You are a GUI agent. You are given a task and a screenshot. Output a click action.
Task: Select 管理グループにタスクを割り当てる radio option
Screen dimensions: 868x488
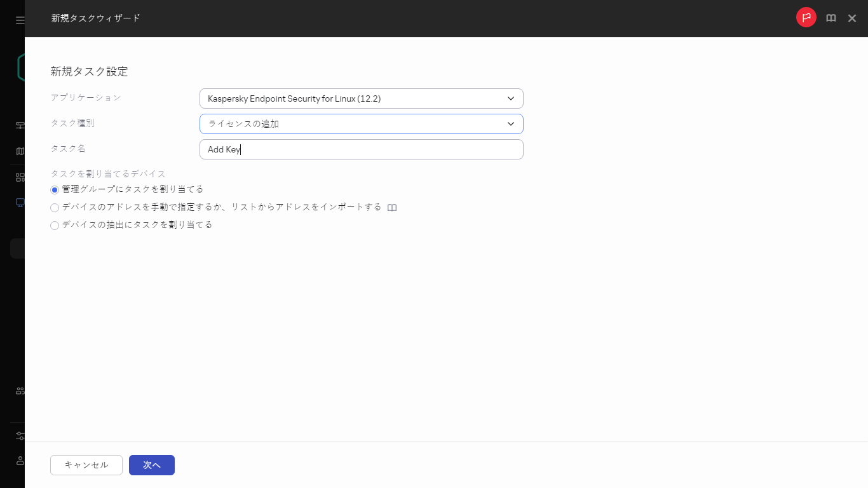click(x=55, y=189)
